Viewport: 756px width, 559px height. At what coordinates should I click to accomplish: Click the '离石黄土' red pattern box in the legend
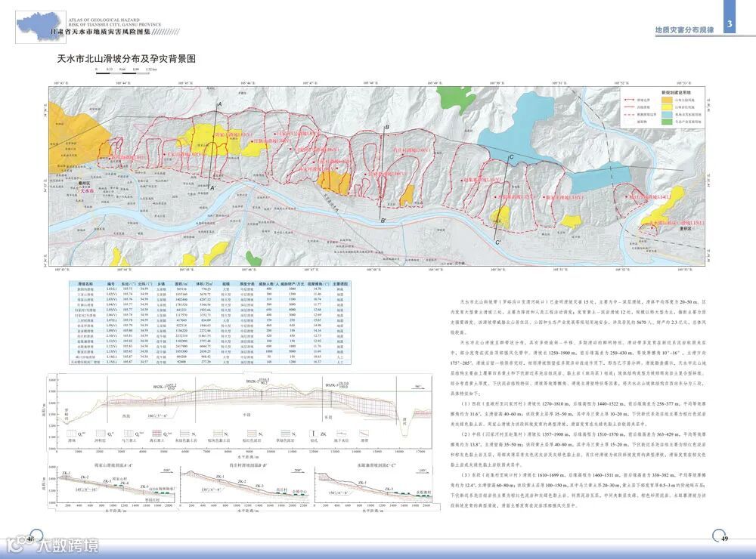click(156, 434)
